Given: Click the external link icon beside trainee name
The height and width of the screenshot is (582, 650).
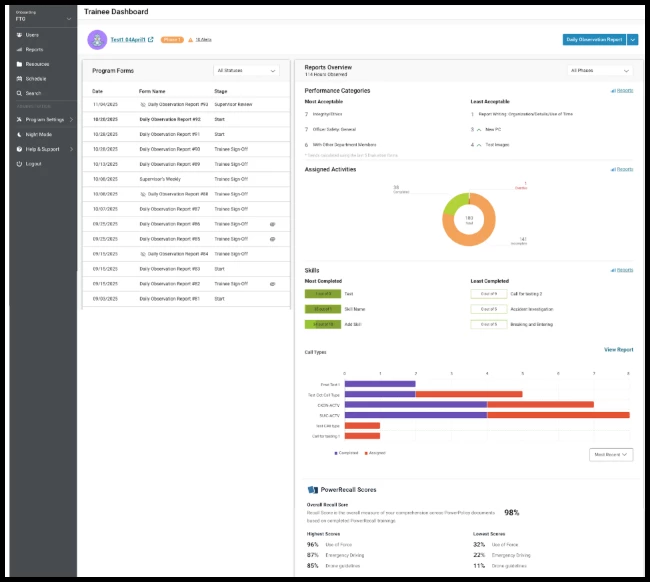Looking at the screenshot, I should tap(150, 39).
